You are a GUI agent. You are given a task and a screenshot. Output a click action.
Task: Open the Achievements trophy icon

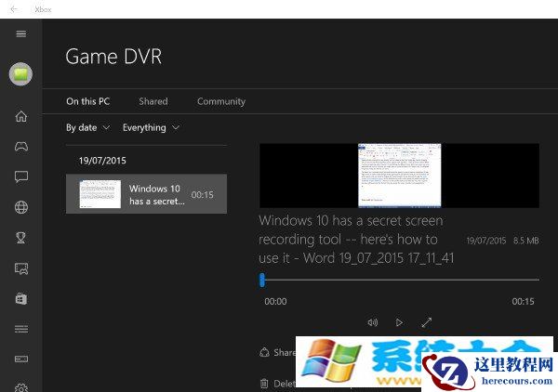(x=21, y=238)
